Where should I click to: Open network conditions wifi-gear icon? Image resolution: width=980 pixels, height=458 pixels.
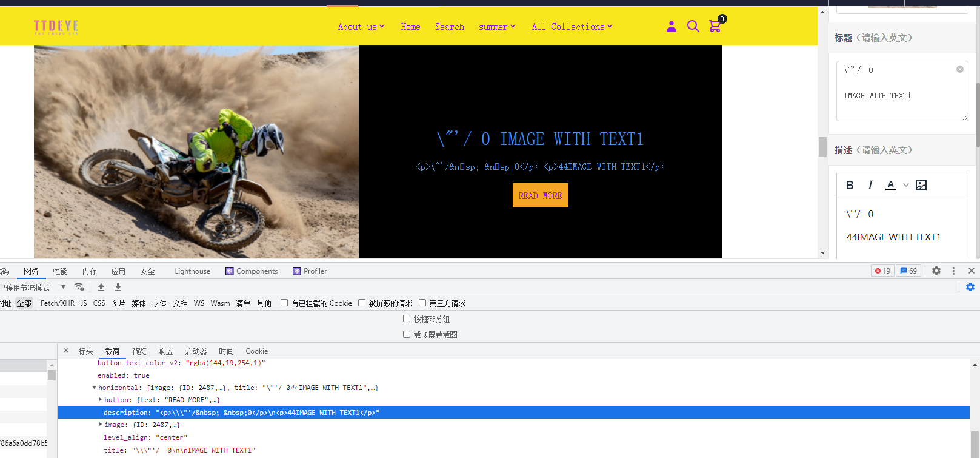(79, 287)
